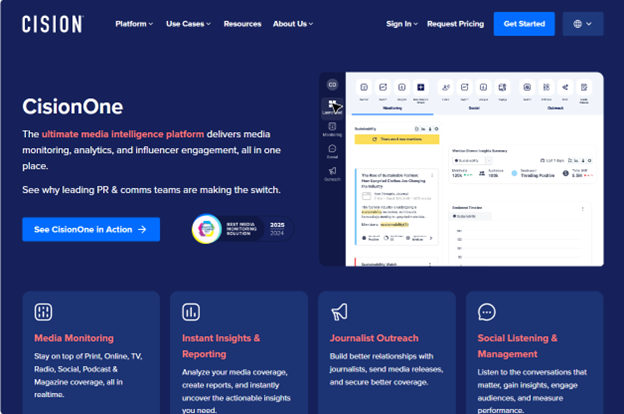Open the Platform menu
The image size is (624, 414).
click(134, 24)
